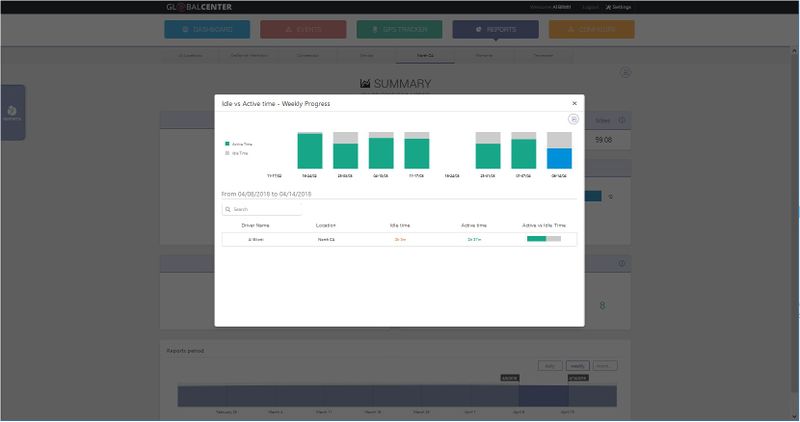Click the Logout link

point(595,7)
